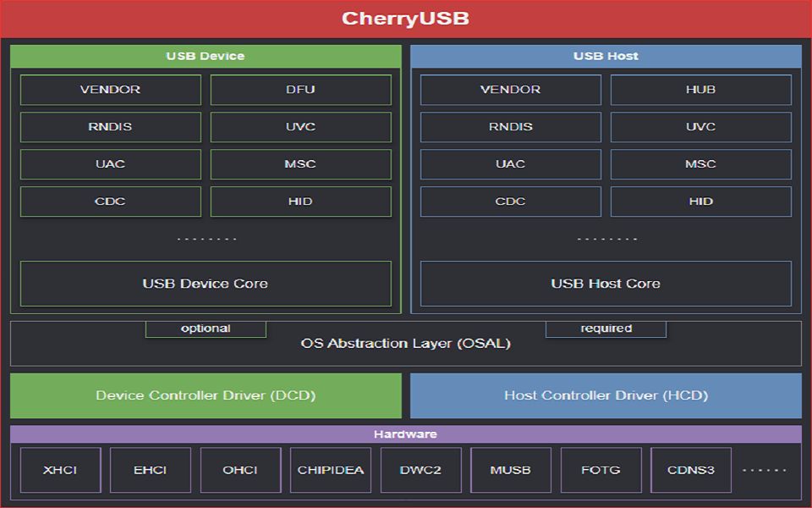
Task: Toggle the optional label above OSAL
Action: [206, 328]
